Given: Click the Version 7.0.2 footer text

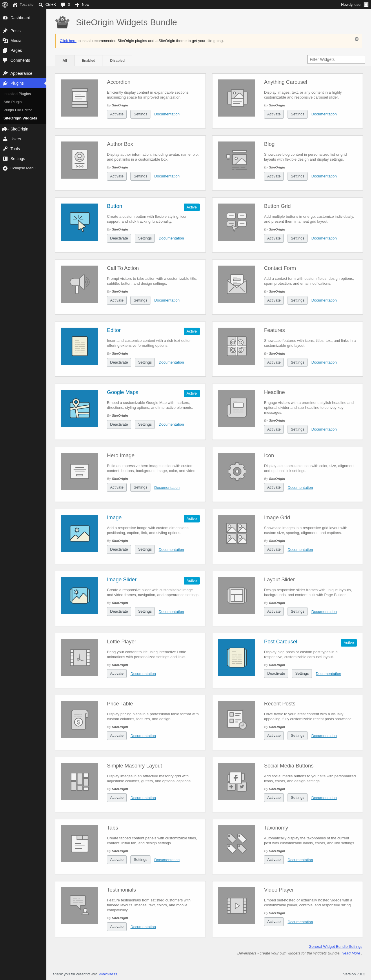Looking at the screenshot, I should [x=354, y=974].
